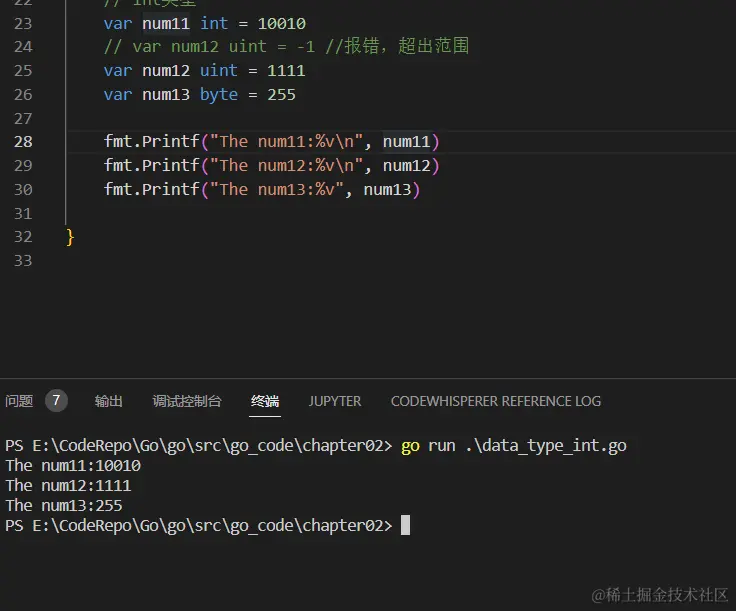
Task: Click line number 26 in the gutter
Action: [23, 95]
